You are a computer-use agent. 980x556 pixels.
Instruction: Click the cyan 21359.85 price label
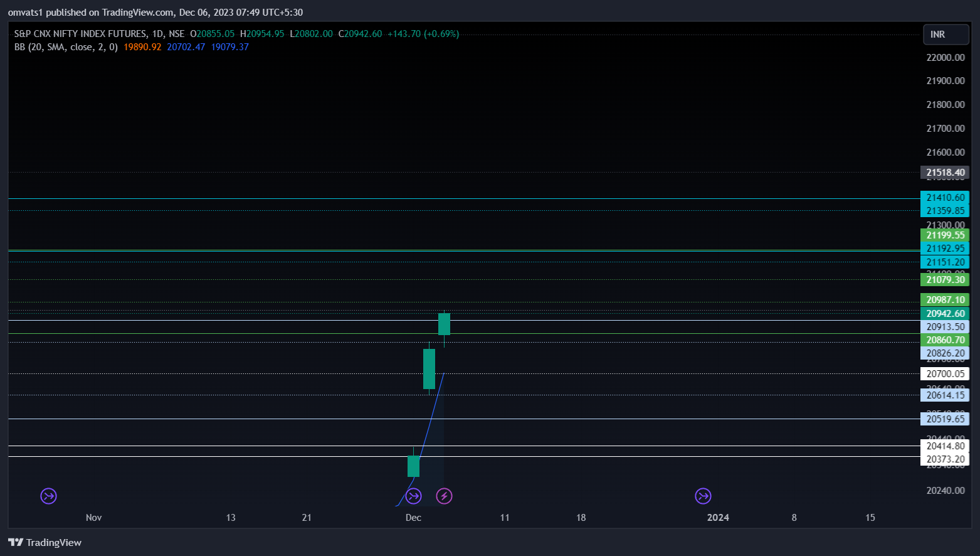(x=945, y=211)
